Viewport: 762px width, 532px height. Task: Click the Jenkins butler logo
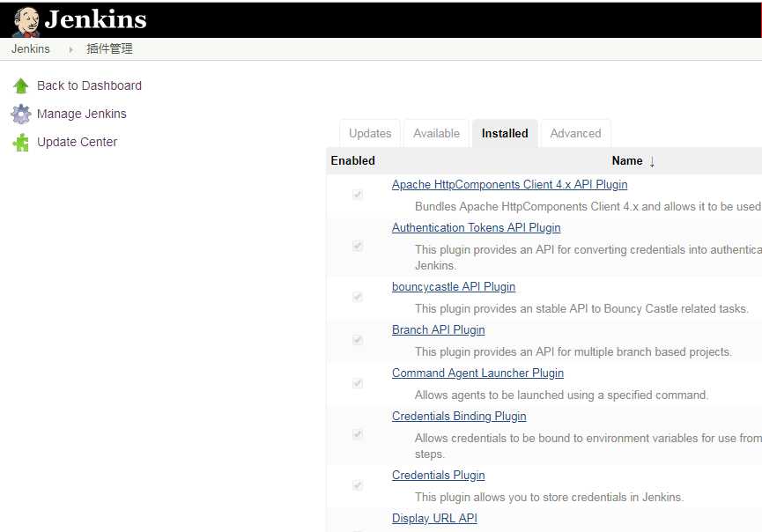(26, 22)
